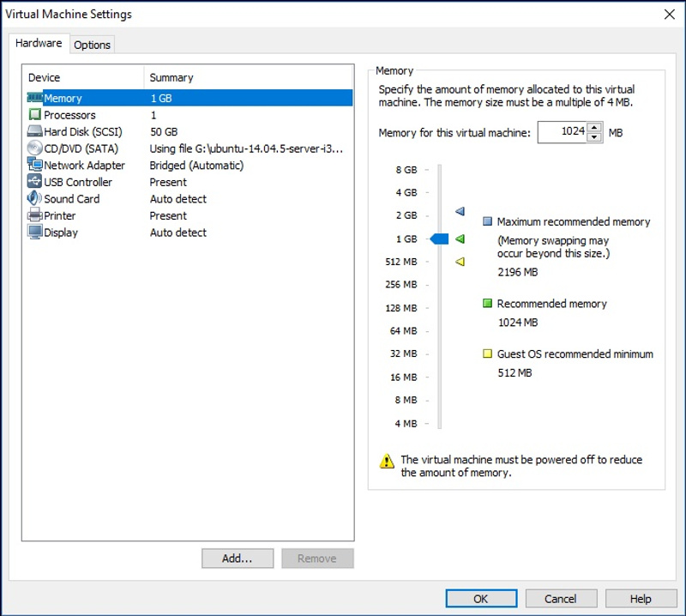Switch to the Options tab

click(x=92, y=45)
